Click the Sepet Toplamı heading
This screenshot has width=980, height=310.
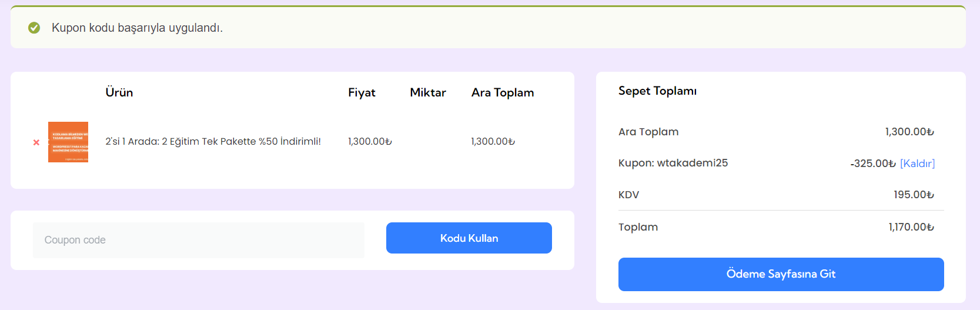click(657, 91)
